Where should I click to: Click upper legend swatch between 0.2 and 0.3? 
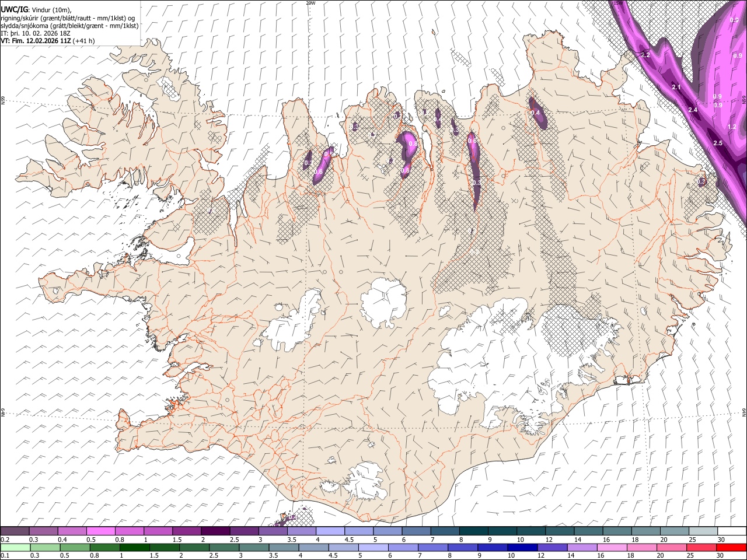click(x=15, y=531)
